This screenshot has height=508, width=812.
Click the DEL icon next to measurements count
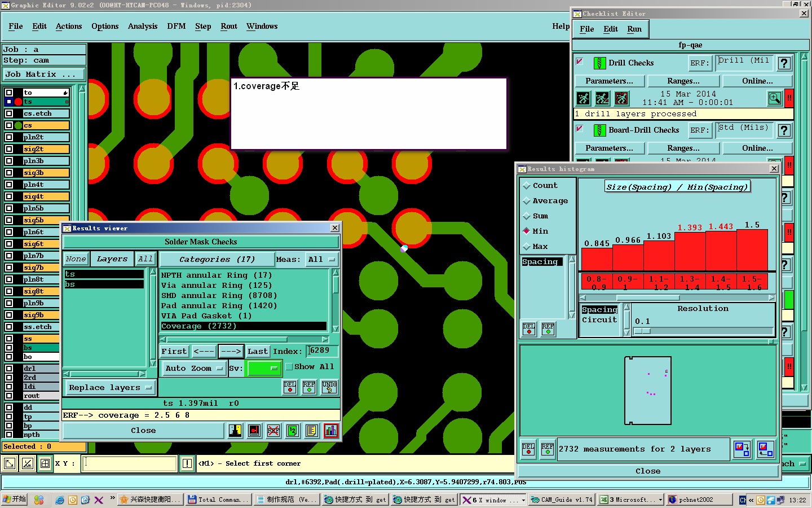(528, 449)
